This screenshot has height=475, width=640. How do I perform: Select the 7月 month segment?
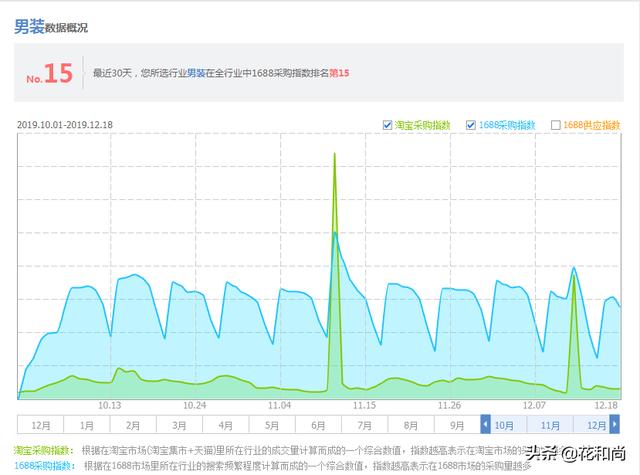364,424
